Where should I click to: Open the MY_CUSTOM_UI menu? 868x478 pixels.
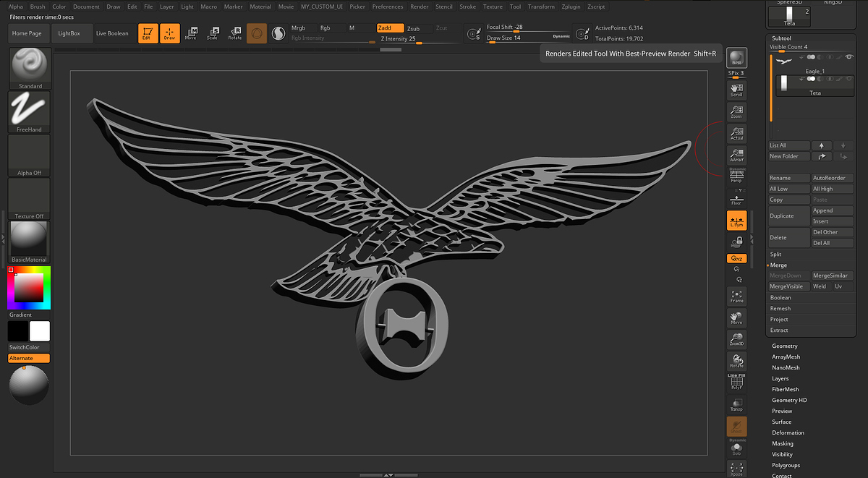point(322,7)
